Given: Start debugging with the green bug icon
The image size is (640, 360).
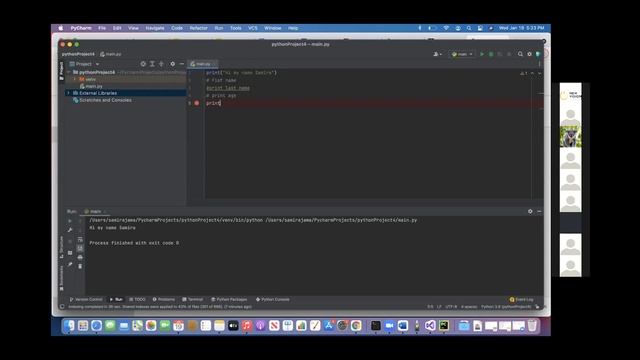Looking at the screenshot, I should pos(491,54).
